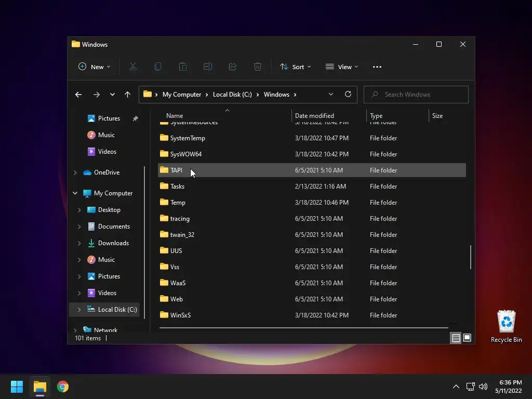
Task: Select the tracing folder row
Action: pos(312,219)
